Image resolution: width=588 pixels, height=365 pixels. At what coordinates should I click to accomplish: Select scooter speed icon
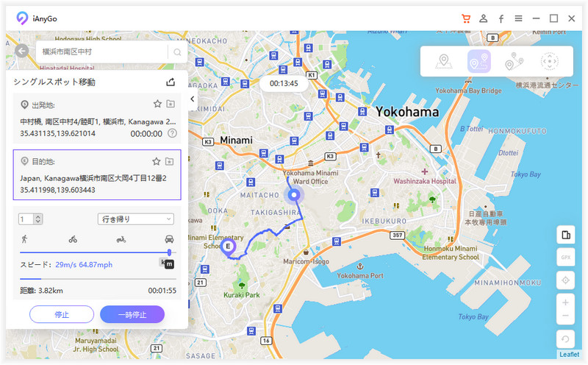(121, 239)
